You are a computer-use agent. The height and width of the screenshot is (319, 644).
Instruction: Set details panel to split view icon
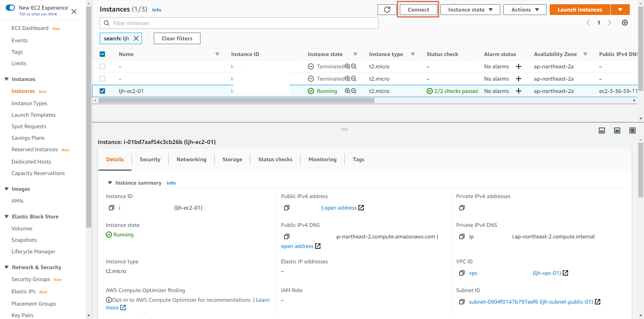tap(617, 131)
